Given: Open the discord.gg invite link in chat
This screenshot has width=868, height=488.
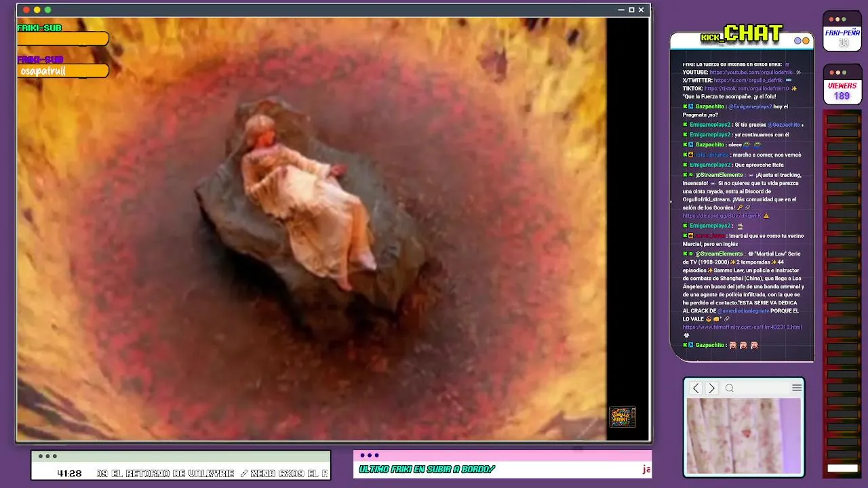Looking at the screenshot, I should pos(722,216).
